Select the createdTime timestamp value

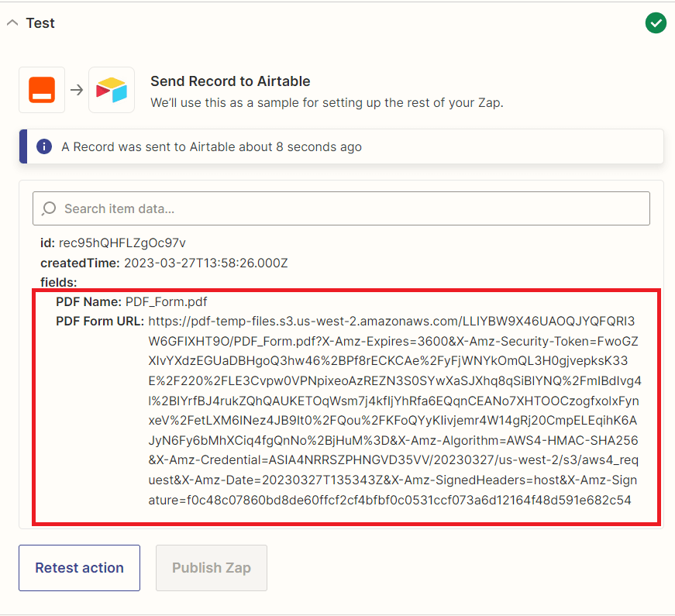(x=205, y=263)
